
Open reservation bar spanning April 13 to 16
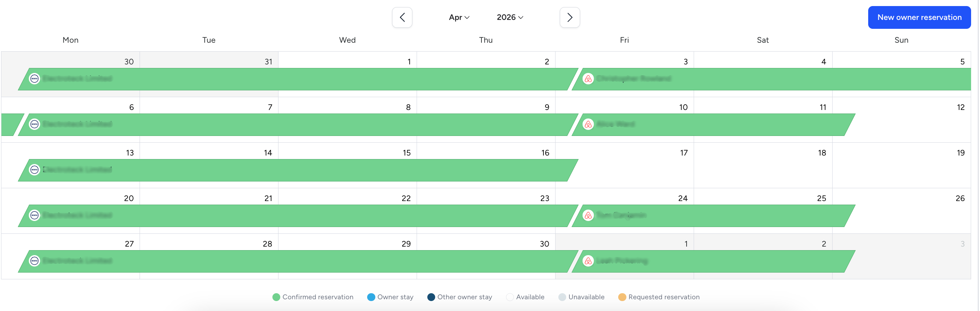[298, 170]
